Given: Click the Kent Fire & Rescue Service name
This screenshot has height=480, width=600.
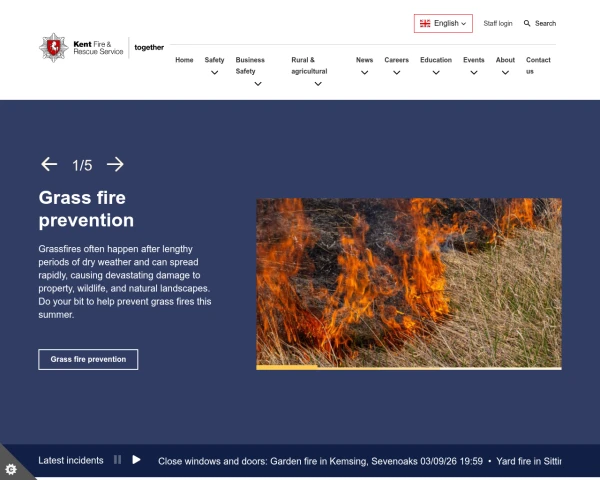Looking at the screenshot, I should click(x=98, y=48).
